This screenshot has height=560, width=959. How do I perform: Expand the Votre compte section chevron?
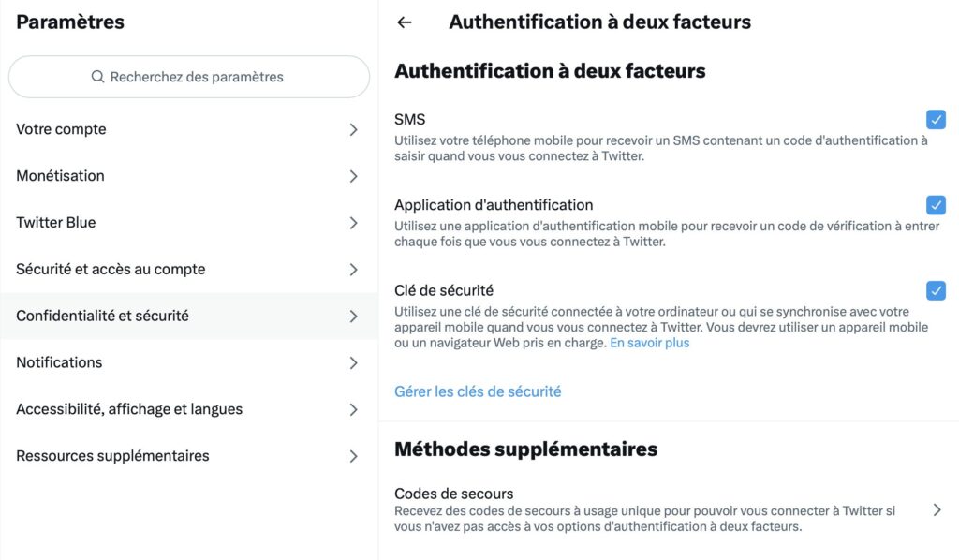click(x=354, y=129)
